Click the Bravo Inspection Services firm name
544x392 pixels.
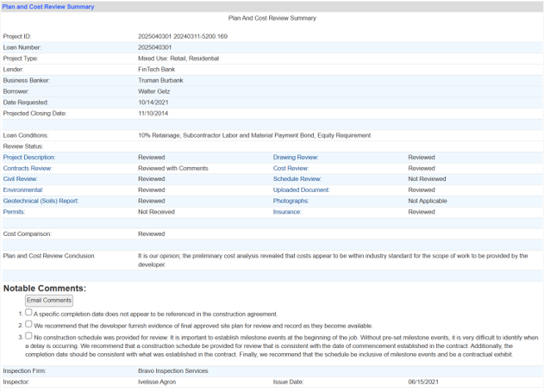point(173,370)
